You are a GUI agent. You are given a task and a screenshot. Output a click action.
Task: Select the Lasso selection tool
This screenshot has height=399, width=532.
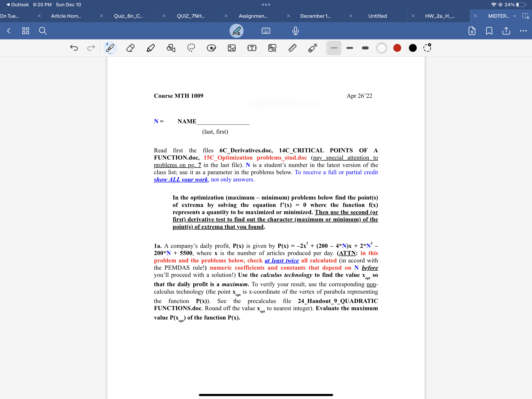coord(191,48)
